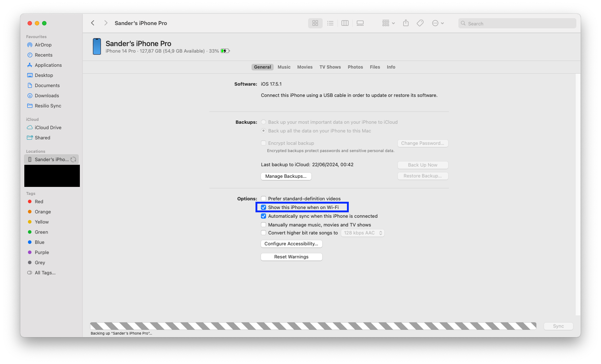Disable Automatically sync when iPhone is connected
601x364 pixels.
pyautogui.click(x=263, y=216)
